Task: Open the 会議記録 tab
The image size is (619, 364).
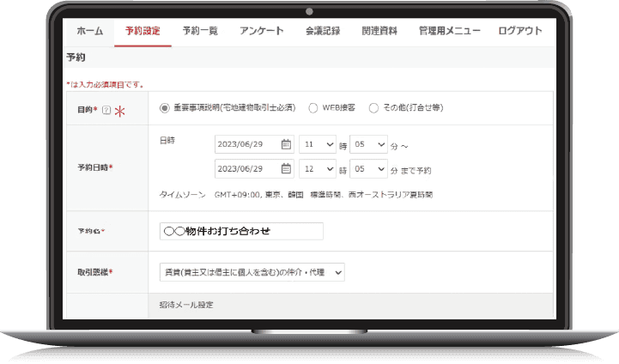Action: coord(323,31)
